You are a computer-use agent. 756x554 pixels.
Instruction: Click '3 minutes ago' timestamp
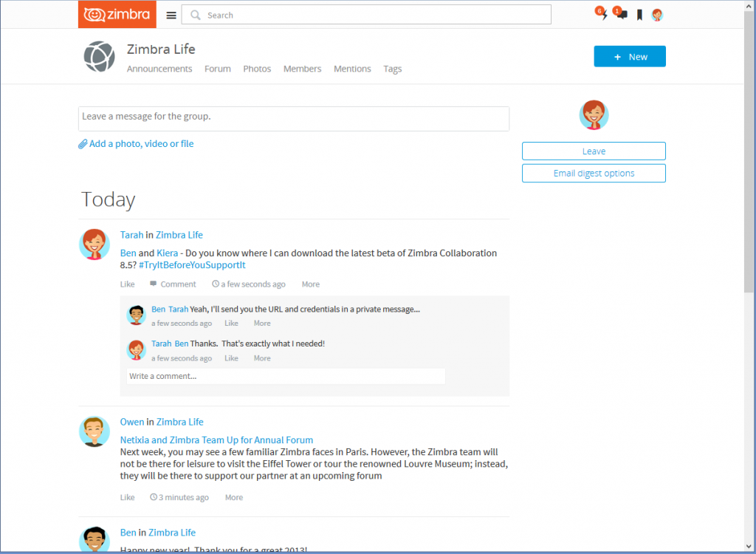click(x=184, y=497)
